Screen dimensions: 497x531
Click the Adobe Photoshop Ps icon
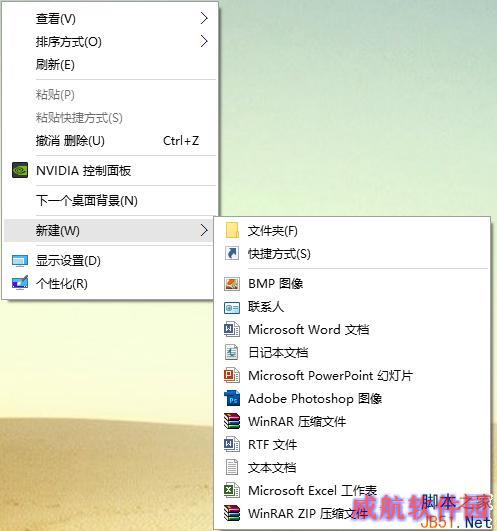tap(232, 398)
